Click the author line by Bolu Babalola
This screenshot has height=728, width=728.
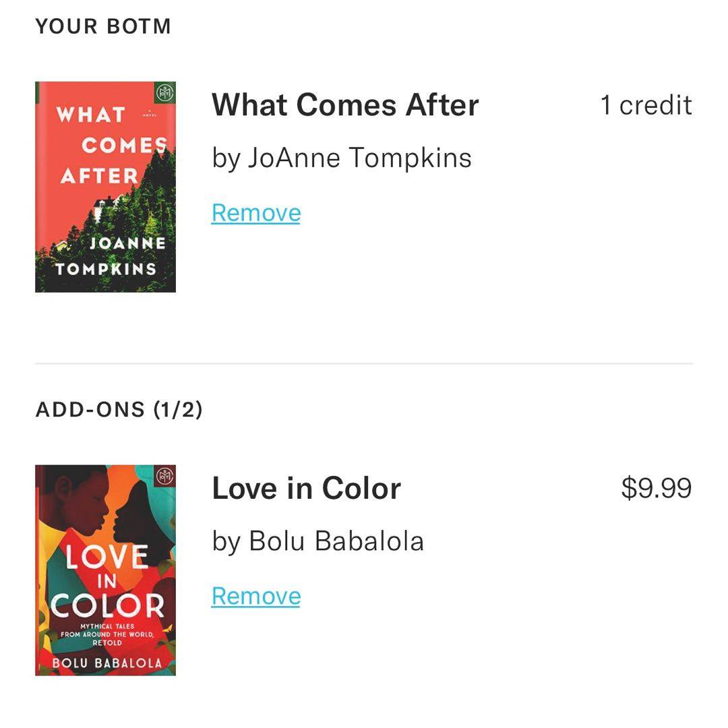pyautogui.click(x=317, y=541)
